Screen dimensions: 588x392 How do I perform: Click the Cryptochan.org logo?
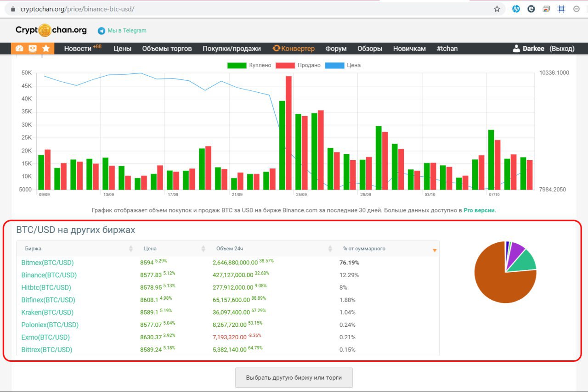tap(51, 30)
